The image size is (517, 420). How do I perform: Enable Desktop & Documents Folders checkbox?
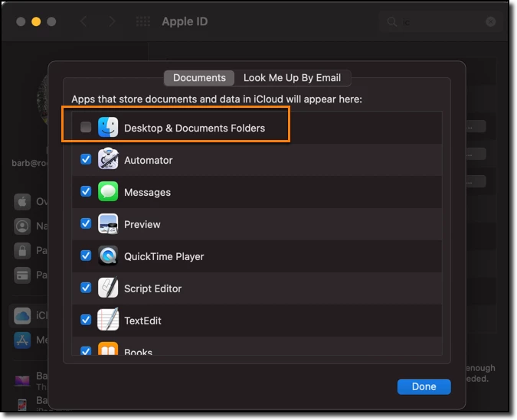coord(86,127)
